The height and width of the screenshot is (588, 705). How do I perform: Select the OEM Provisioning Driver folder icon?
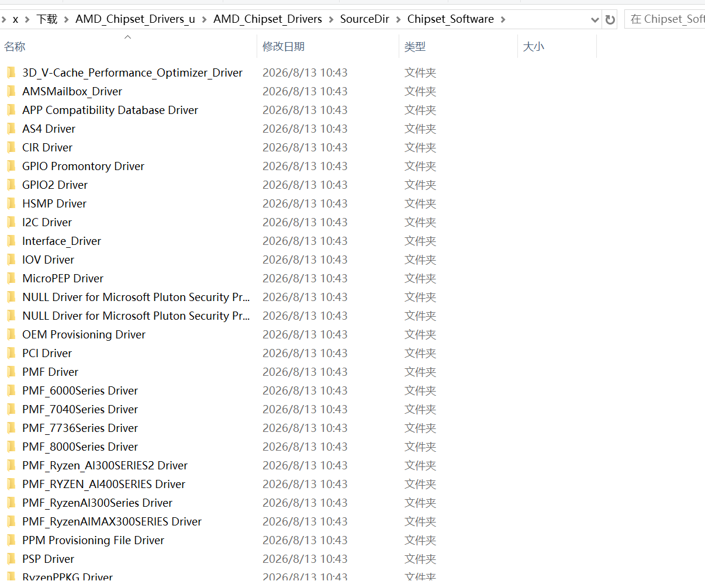(x=11, y=334)
